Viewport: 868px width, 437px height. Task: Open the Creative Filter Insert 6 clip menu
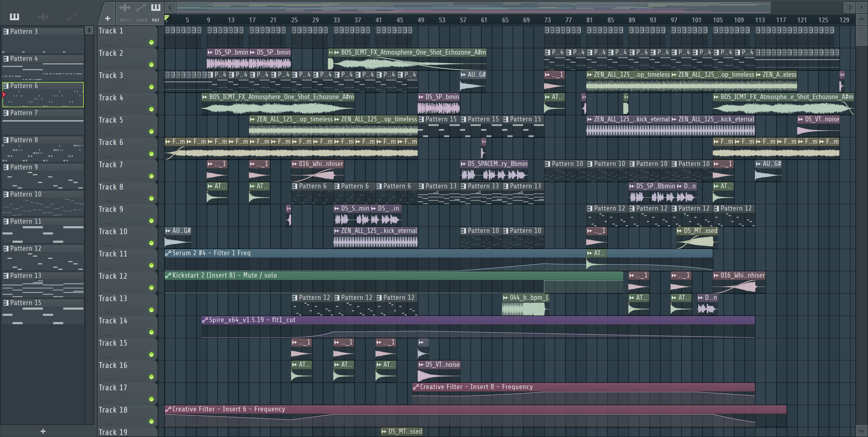coord(168,409)
